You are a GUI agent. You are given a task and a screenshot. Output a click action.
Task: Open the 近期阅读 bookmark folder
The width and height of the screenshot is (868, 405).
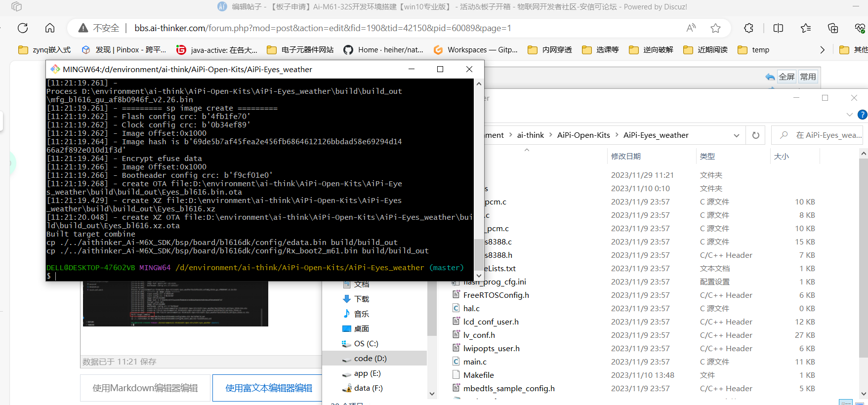[705, 50]
